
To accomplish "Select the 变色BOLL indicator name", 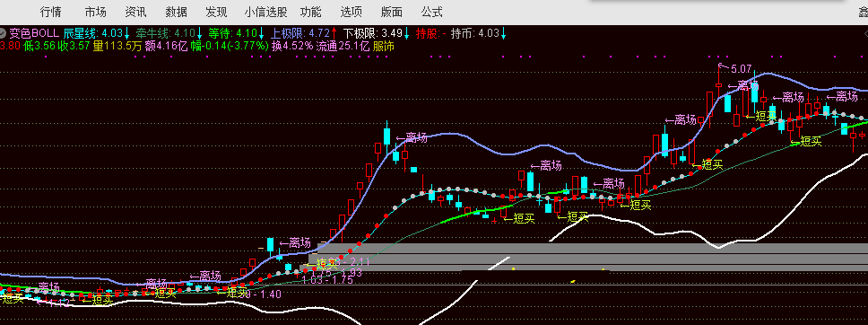I will [x=34, y=33].
